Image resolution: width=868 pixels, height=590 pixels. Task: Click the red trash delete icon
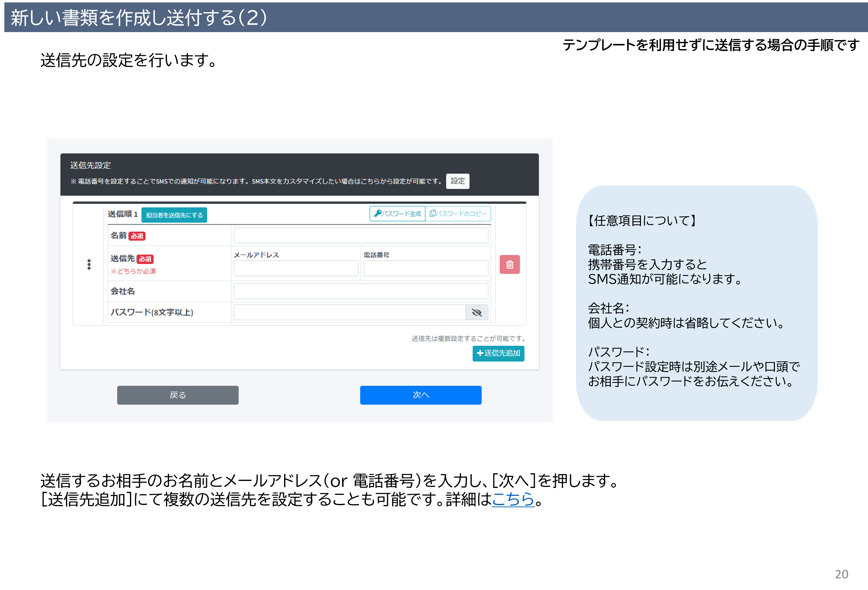(509, 264)
